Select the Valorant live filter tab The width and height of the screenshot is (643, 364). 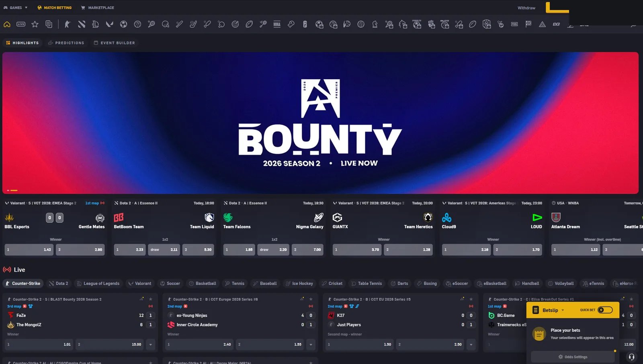point(140,283)
